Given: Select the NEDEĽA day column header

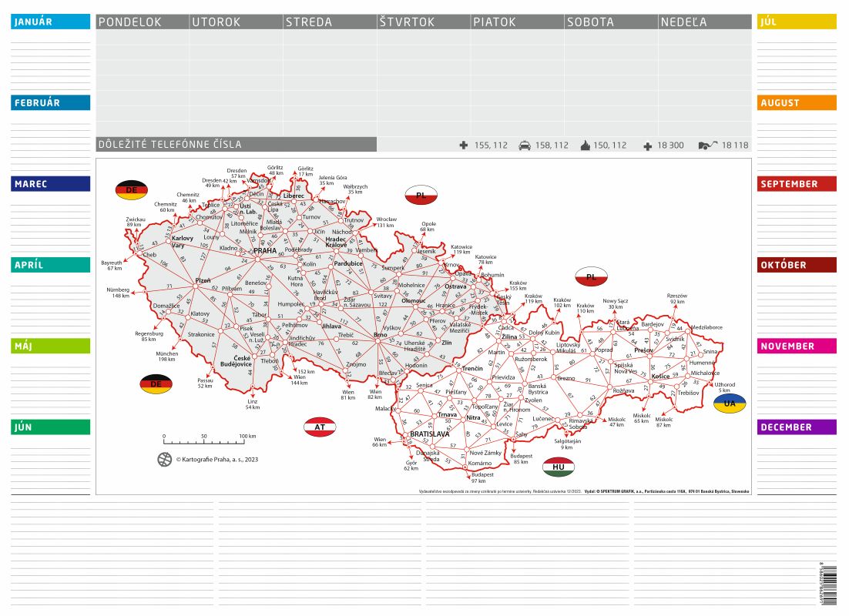Looking at the screenshot, I should tap(705, 22).
